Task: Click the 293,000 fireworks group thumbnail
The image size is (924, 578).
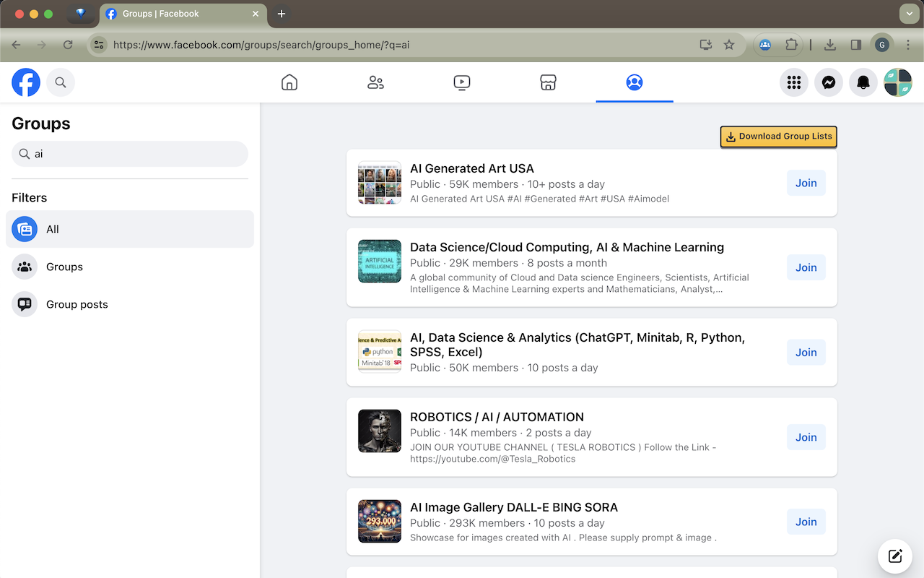Action: point(380,522)
